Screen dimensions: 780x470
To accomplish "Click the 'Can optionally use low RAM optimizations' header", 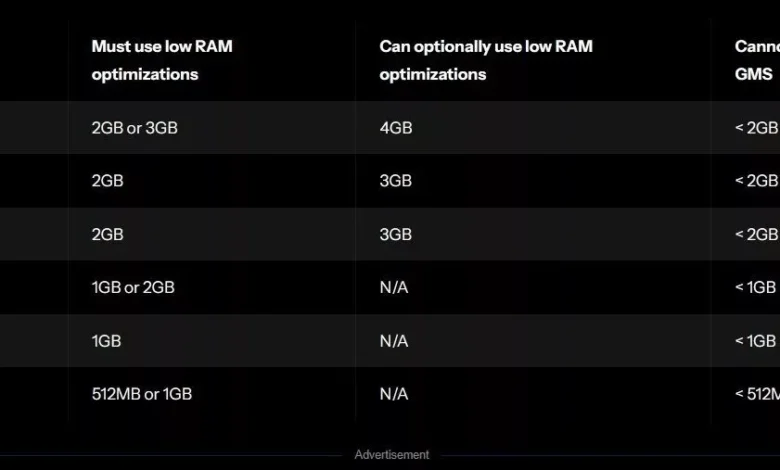I will point(486,60).
